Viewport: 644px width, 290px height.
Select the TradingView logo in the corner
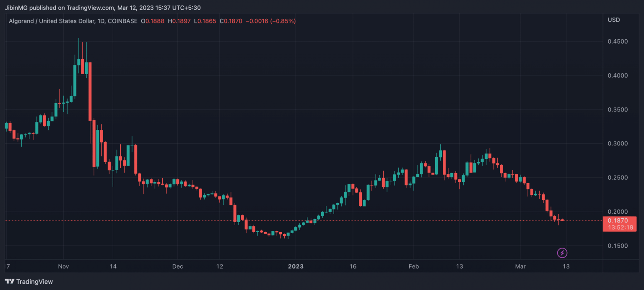[29, 282]
